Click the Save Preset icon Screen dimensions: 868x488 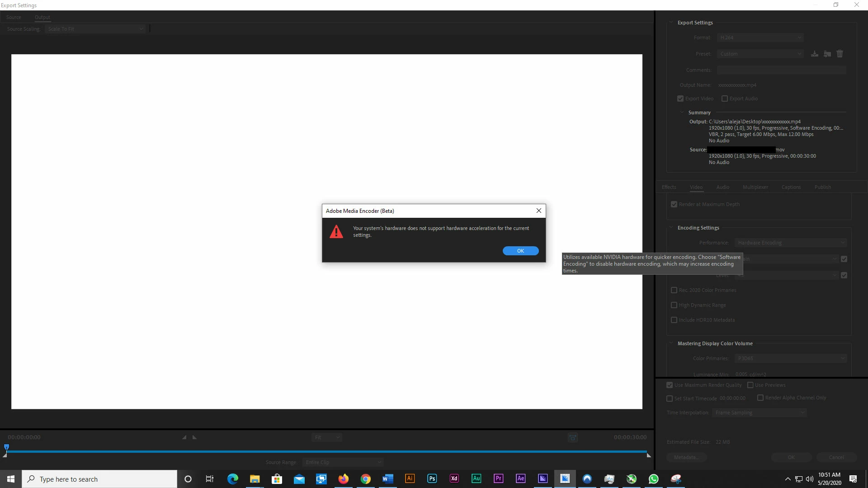point(814,54)
